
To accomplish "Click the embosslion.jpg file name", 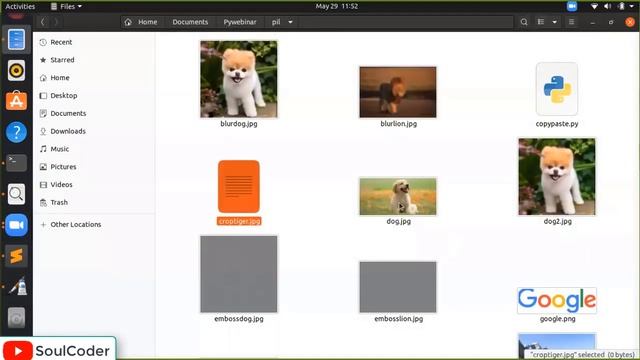I will [x=398, y=319].
